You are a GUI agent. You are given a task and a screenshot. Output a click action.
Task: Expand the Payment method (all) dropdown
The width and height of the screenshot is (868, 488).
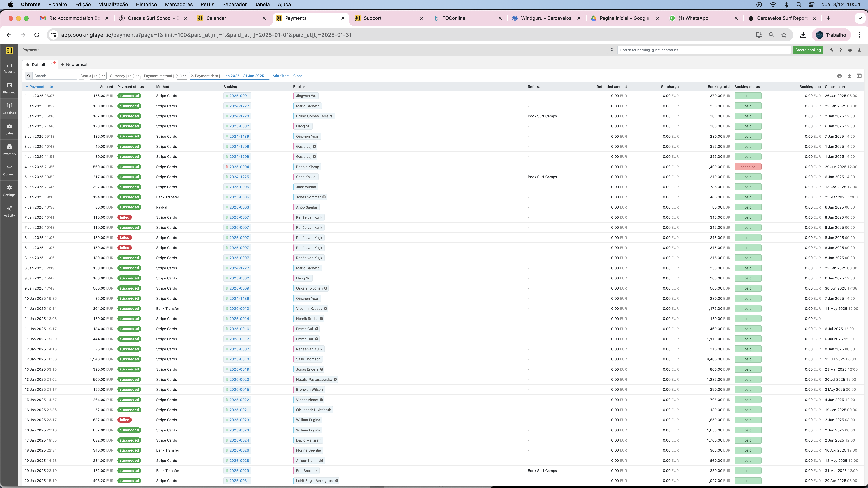pyautogui.click(x=164, y=76)
